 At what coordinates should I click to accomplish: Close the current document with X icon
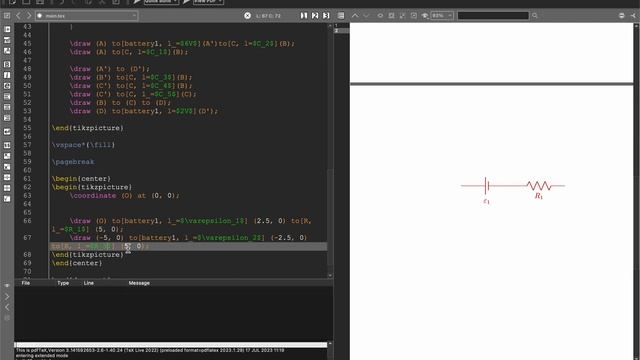tap(247, 16)
